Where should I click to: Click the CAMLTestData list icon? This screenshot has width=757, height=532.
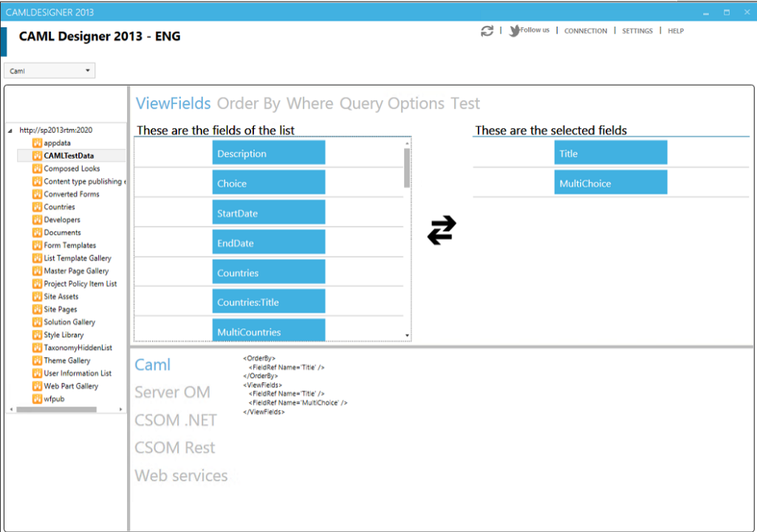click(x=37, y=156)
